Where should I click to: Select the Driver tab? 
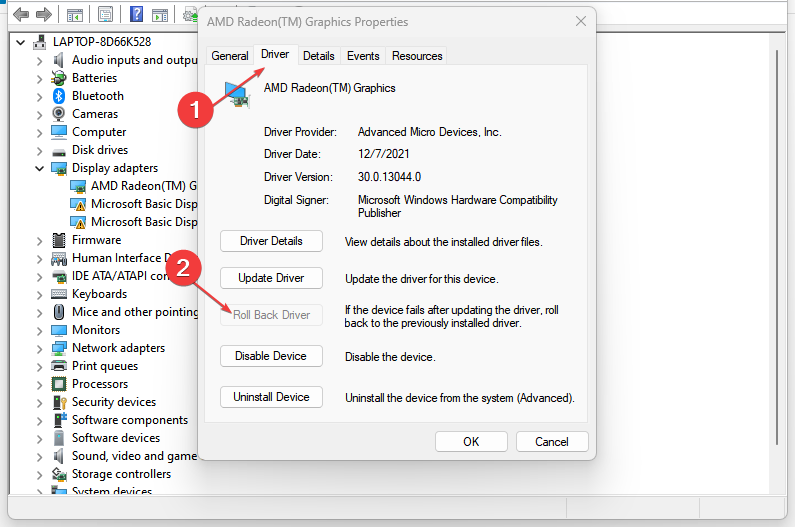coord(275,54)
